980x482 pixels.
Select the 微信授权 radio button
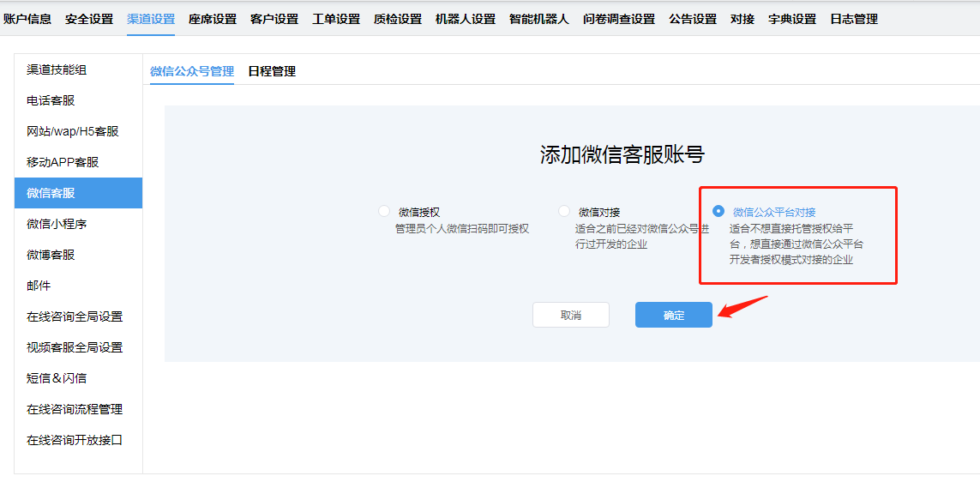(384, 211)
